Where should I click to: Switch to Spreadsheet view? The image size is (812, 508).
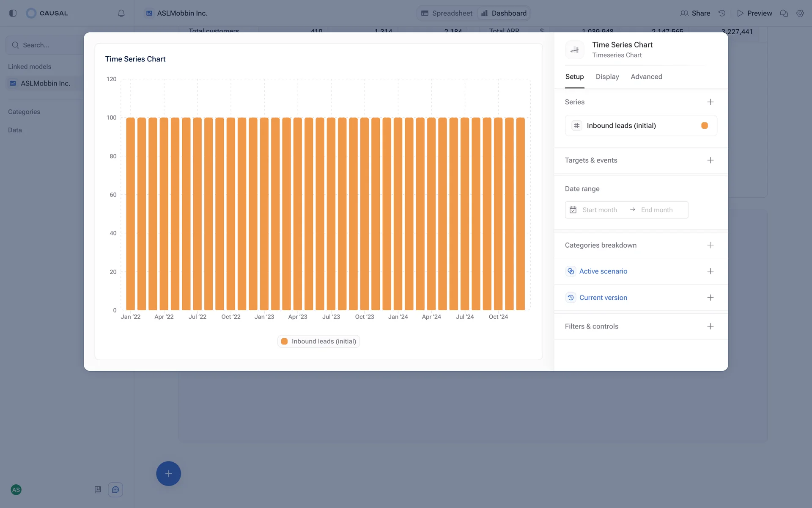pyautogui.click(x=447, y=13)
